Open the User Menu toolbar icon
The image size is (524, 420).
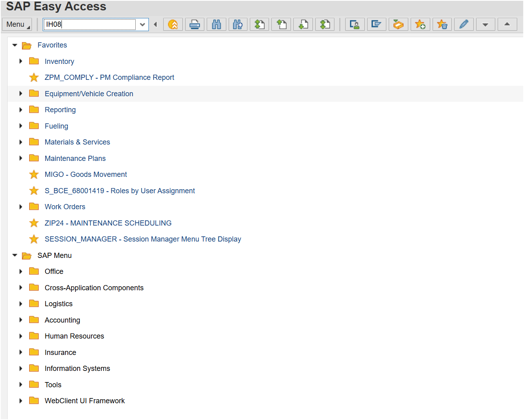(x=355, y=24)
